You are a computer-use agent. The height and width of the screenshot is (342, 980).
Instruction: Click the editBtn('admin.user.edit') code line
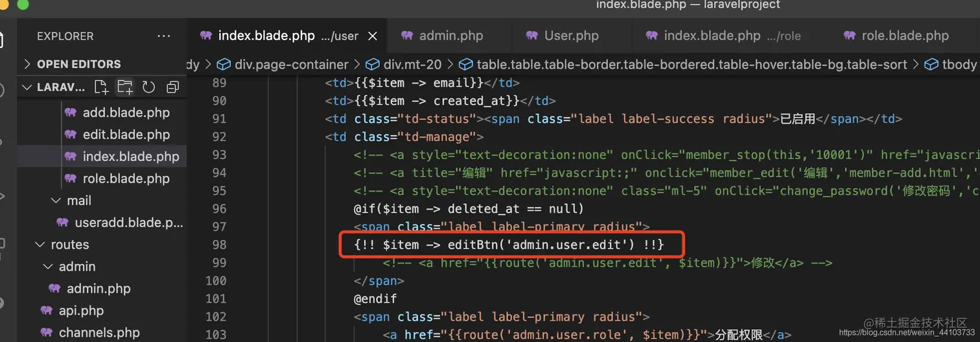tap(509, 245)
